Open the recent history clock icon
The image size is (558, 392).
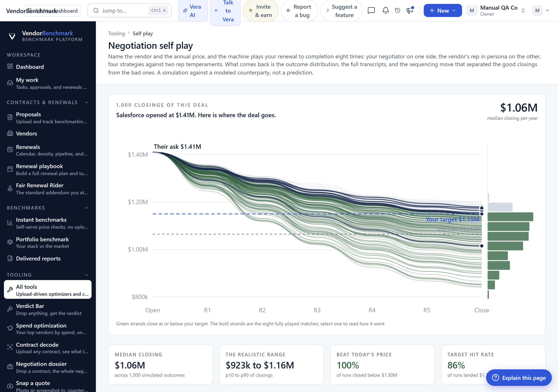tap(397, 10)
